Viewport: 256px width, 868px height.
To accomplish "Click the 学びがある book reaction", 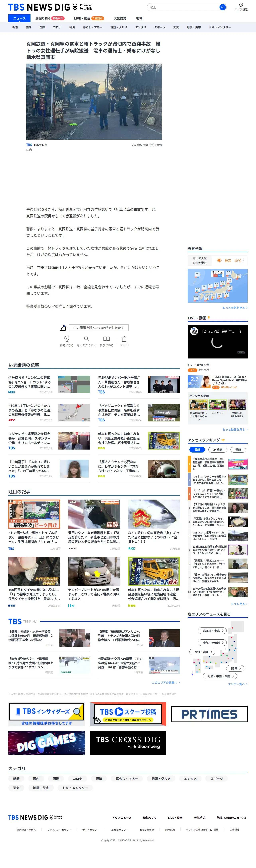I will pos(107,341).
